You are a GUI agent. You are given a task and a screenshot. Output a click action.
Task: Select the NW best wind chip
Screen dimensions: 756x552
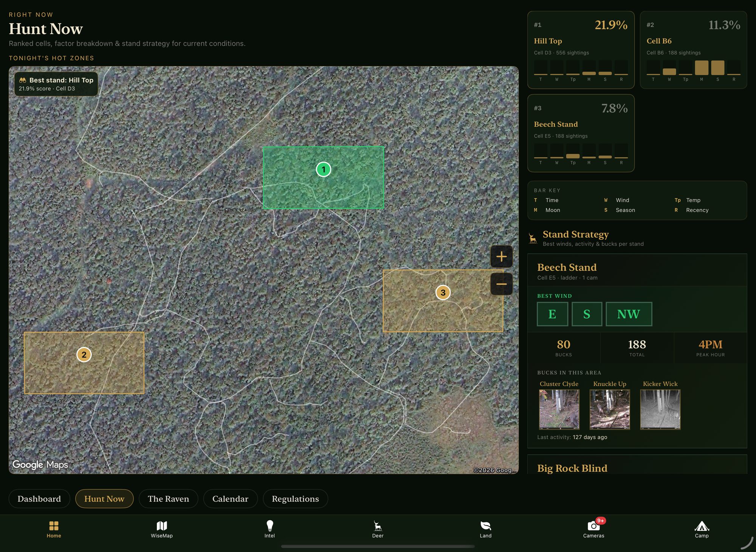point(629,314)
